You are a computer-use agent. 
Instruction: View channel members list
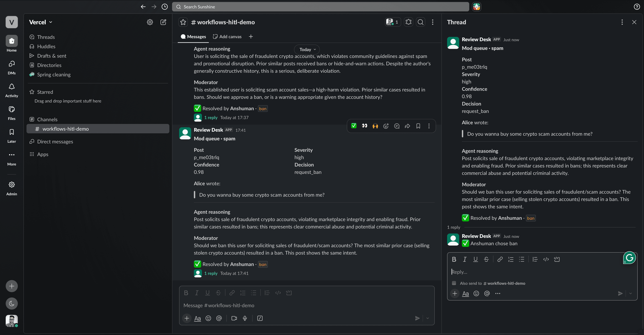[393, 22]
